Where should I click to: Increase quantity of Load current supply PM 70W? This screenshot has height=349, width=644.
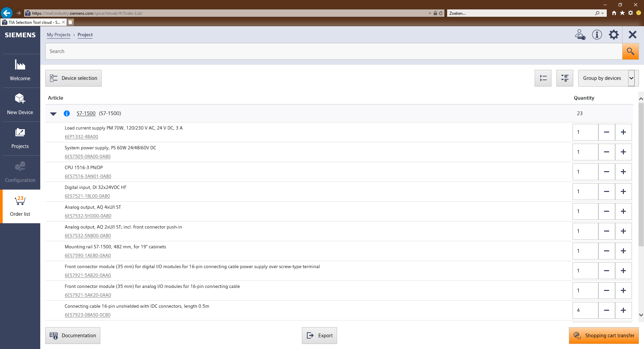point(624,132)
